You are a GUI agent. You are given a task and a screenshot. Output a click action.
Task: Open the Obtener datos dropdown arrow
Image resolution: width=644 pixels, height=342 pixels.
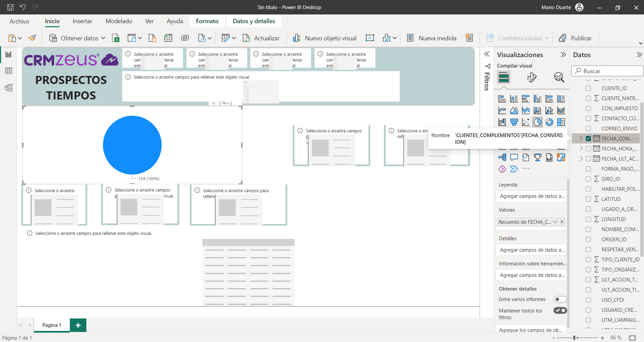click(103, 38)
